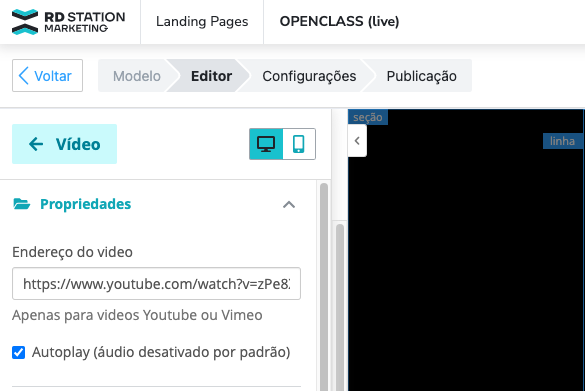The height and width of the screenshot is (391, 585).
Task: Collapse the Propriedades section chevron
Action: pos(289,204)
